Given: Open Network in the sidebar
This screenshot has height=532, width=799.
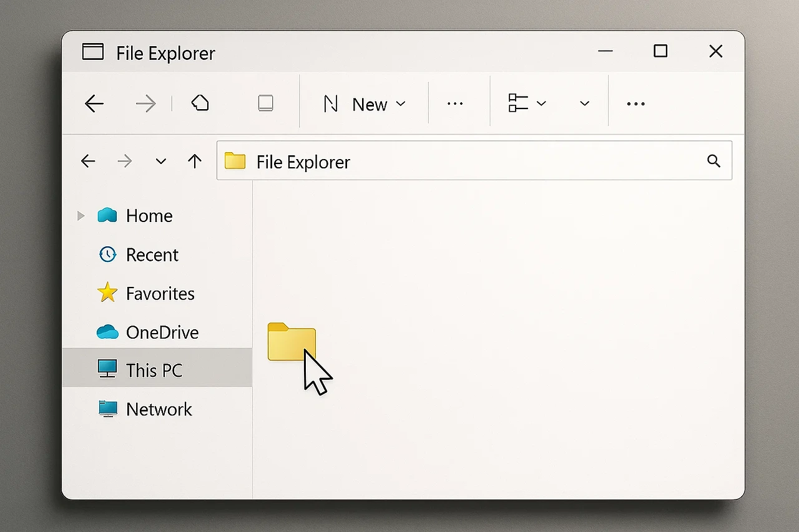Looking at the screenshot, I should coord(157,409).
